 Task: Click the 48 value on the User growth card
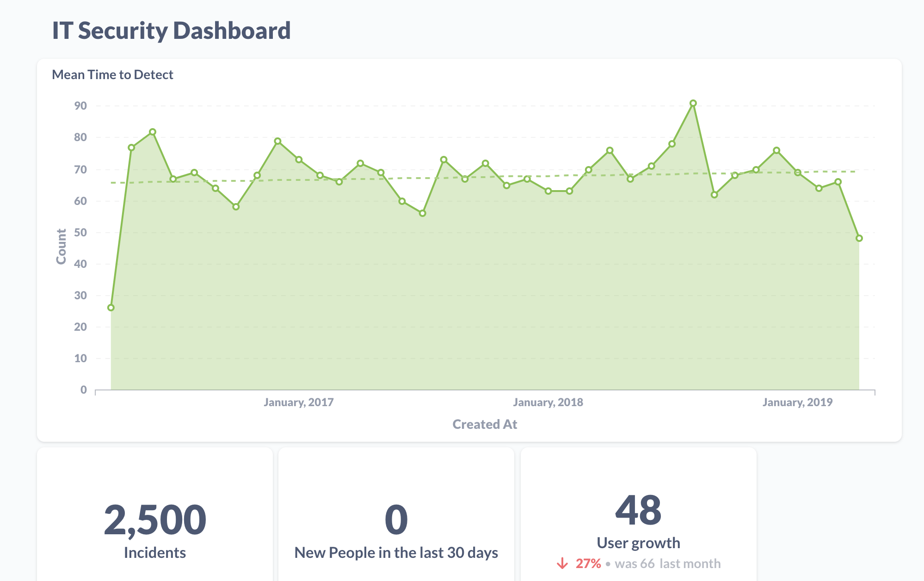point(638,510)
